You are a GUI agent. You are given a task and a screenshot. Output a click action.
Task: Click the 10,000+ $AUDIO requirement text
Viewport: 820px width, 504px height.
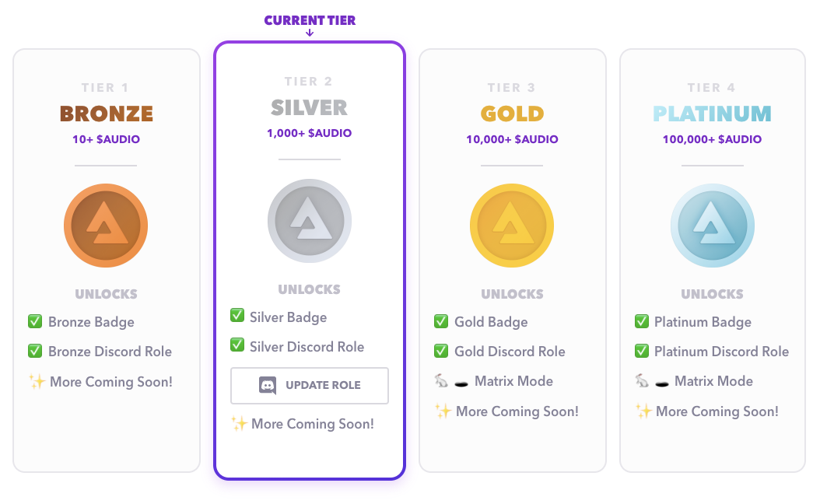click(512, 139)
